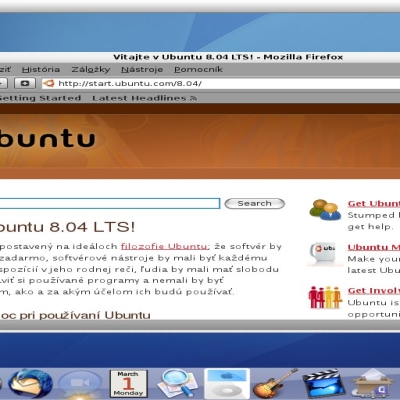Image resolution: width=400 pixels, height=400 pixels.
Task: Open the Ubuntu merchandise link
Action: click(x=374, y=247)
